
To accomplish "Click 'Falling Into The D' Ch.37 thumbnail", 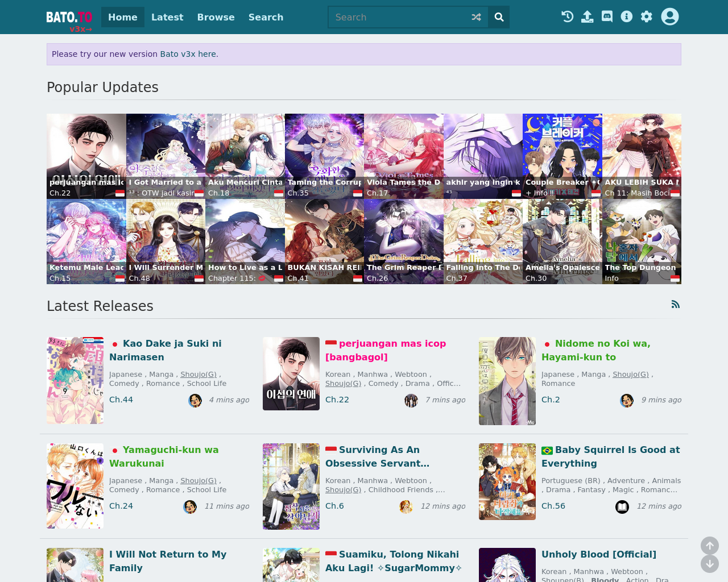I will 483,242.
